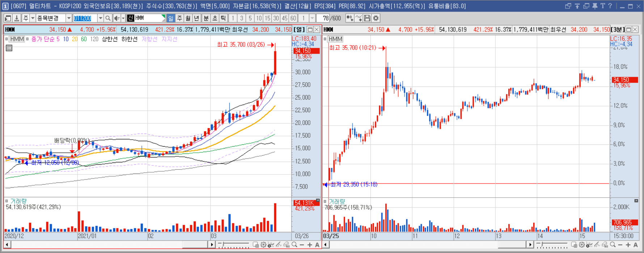644x253 pixels.
Task: Click zoom magnifier under the daily chart
Action: click(x=295, y=245)
